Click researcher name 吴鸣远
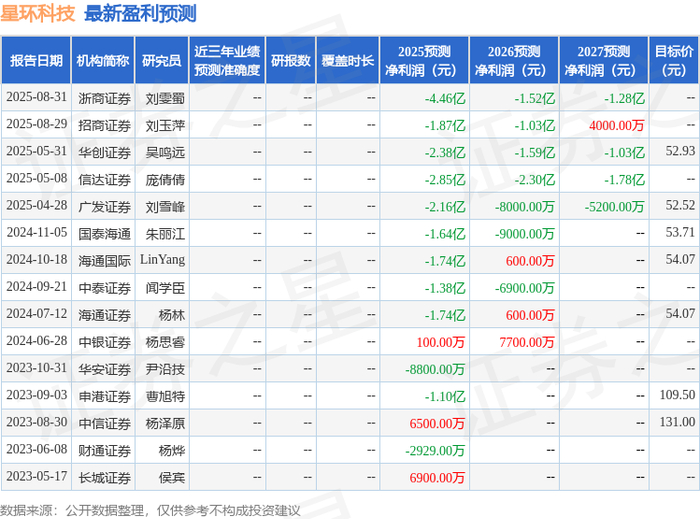 (165, 153)
